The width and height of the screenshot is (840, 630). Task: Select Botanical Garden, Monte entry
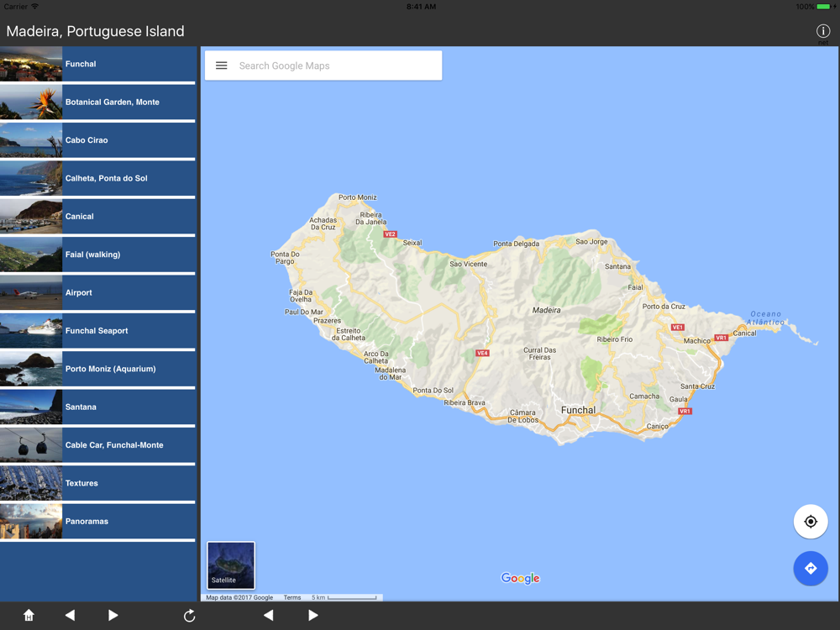click(97, 102)
